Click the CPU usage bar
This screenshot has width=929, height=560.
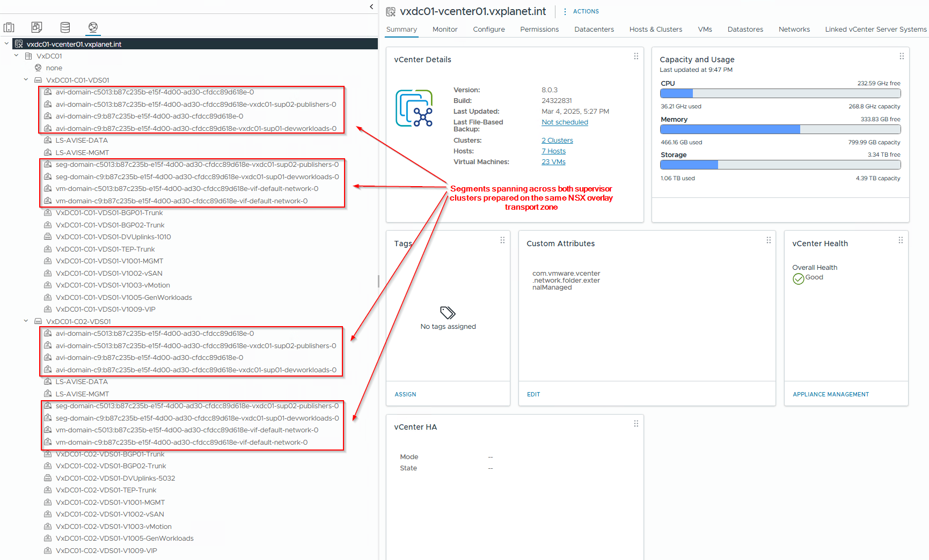coord(780,93)
